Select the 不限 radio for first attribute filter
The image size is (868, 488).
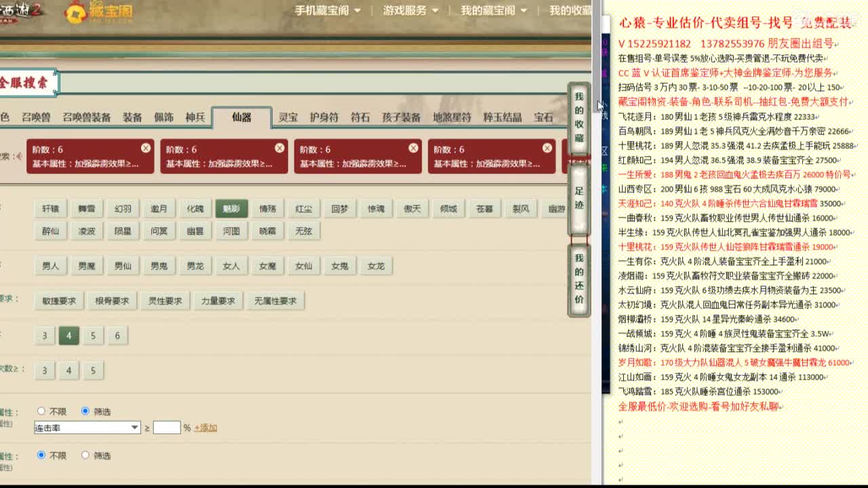[41, 410]
